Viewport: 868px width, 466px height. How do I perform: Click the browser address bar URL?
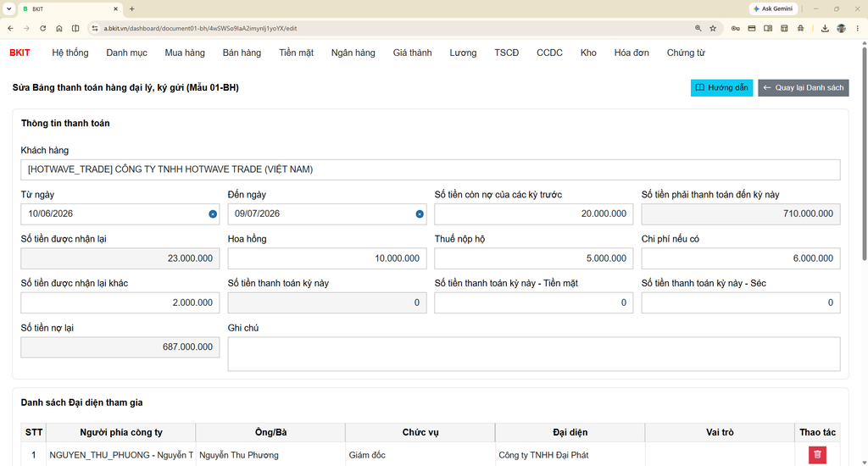(200, 28)
